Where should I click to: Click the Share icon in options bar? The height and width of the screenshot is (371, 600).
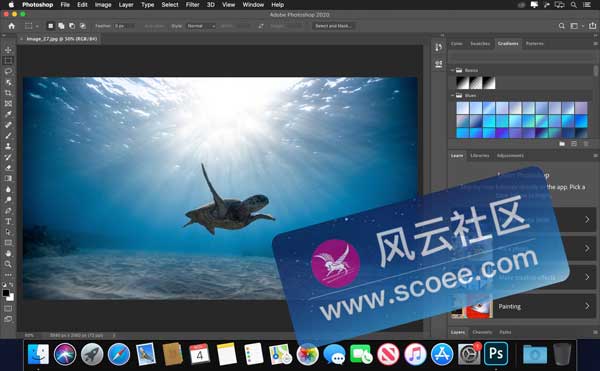tap(592, 26)
